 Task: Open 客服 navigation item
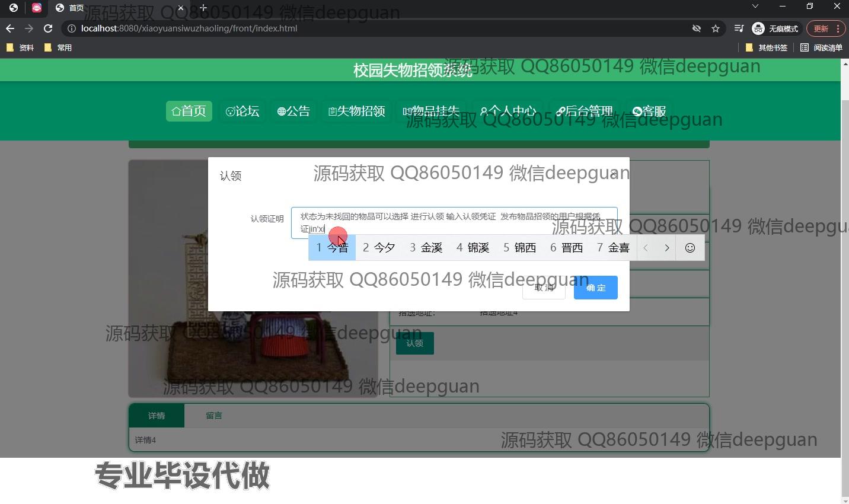tap(649, 111)
